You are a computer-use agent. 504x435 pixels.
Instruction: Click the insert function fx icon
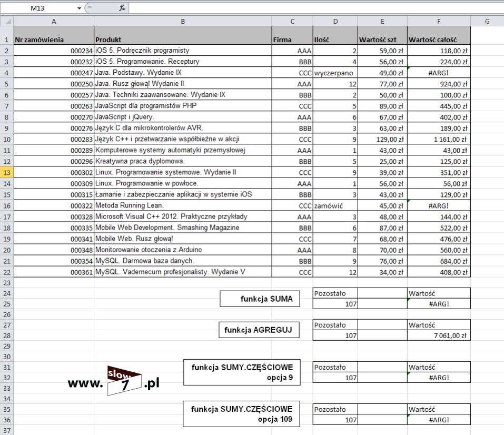coord(122,8)
